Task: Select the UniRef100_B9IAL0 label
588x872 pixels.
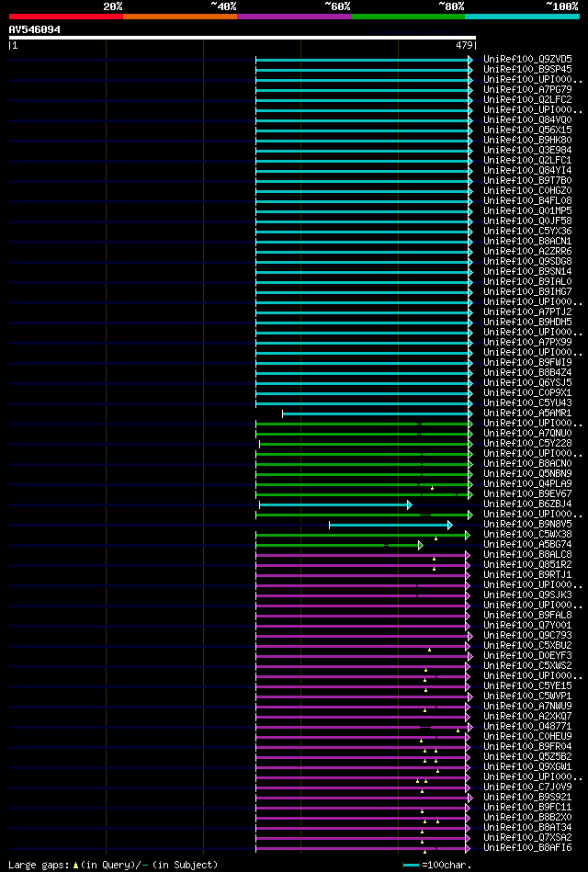Action: point(528,281)
